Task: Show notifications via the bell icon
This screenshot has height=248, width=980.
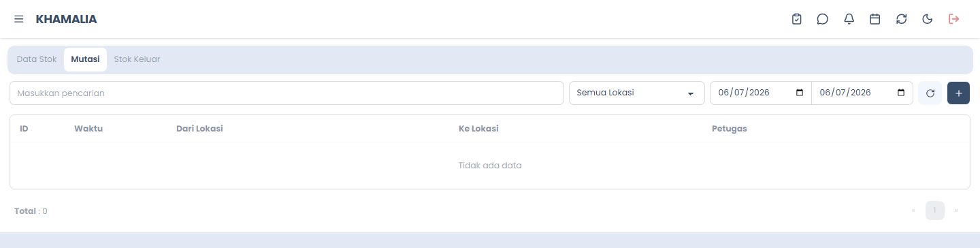Action: click(849, 19)
